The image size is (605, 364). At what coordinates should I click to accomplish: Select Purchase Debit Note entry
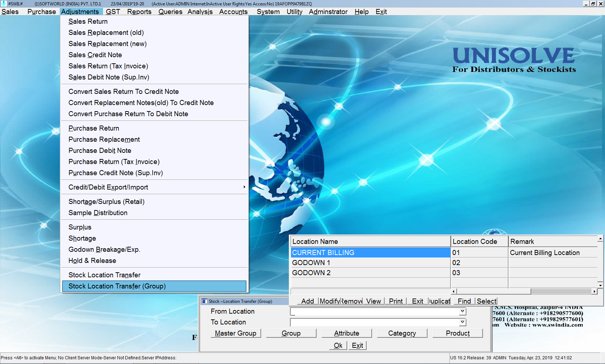154,151
